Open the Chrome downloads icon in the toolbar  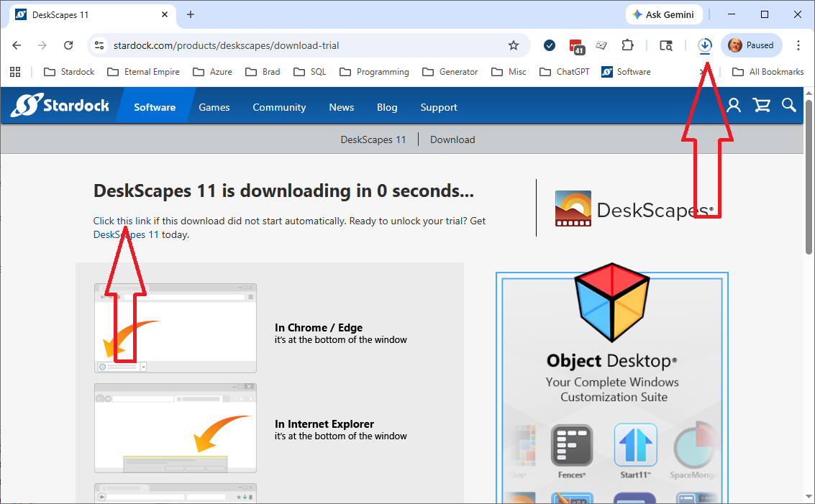705,45
